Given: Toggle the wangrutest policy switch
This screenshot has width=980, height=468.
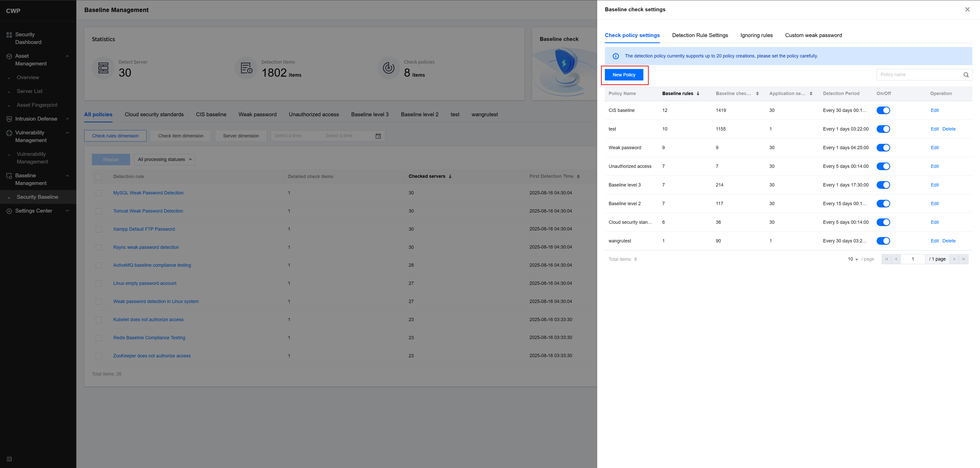Looking at the screenshot, I should coord(883,241).
